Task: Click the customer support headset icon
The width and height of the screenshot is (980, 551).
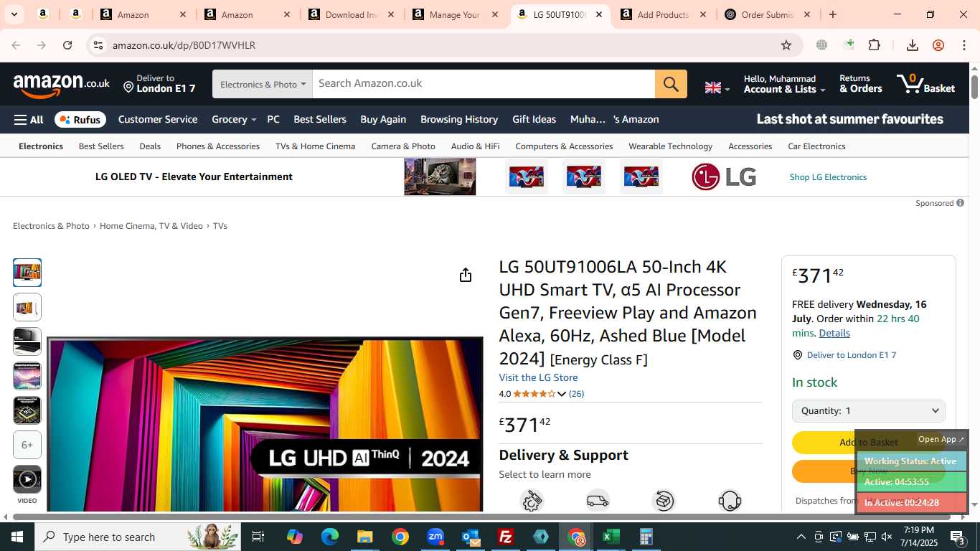Action: [730, 500]
